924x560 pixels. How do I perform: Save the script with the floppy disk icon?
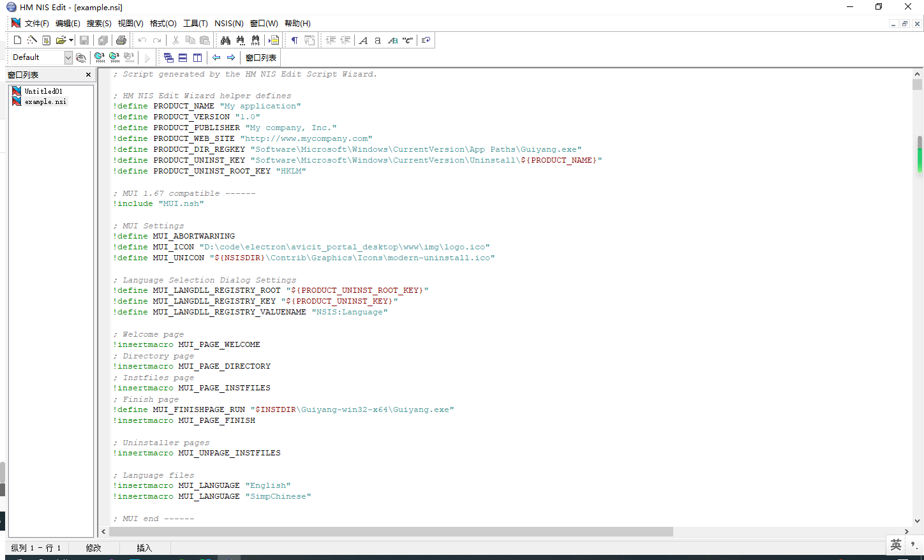click(x=84, y=40)
